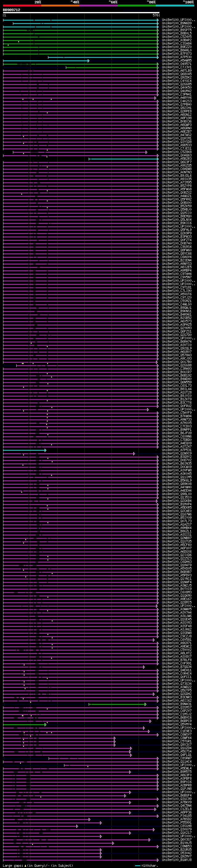Click the cyan alignment bar for UniRef100_A5AWM5
This screenshot has width=197, height=868.
click(46, 61)
